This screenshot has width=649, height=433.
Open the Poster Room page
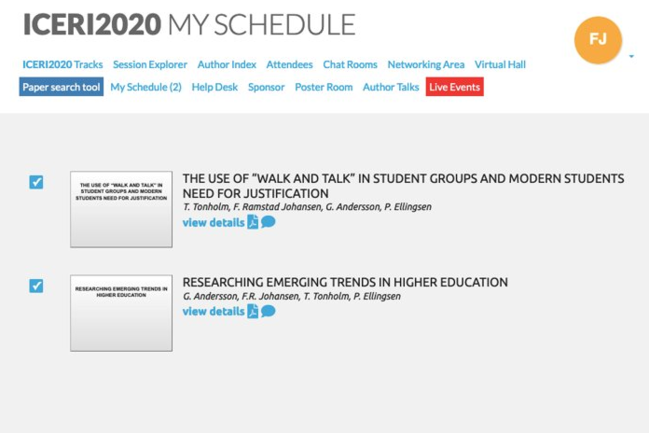click(324, 87)
